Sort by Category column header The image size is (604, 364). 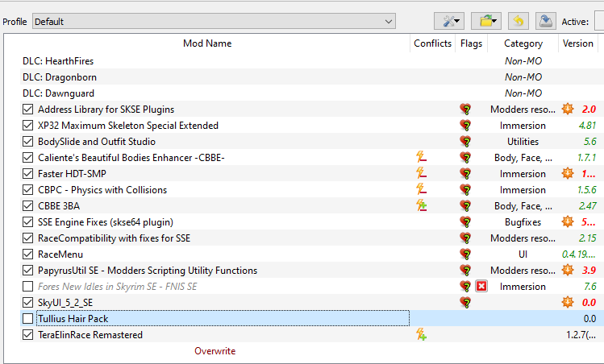[x=523, y=43]
